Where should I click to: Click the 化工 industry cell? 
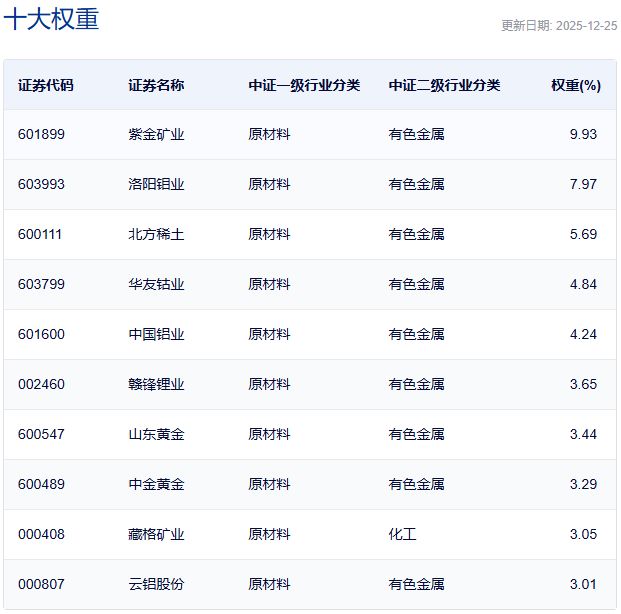coord(402,534)
